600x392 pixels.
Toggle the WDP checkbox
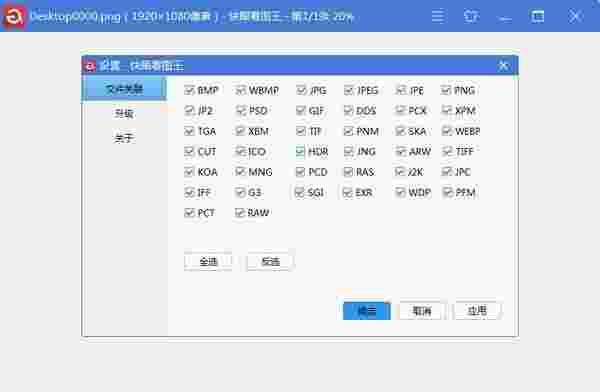401,192
